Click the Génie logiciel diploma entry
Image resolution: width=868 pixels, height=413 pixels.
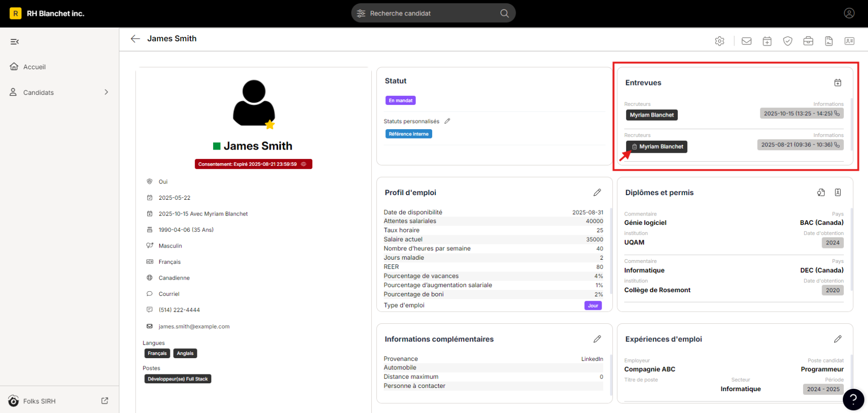pyautogui.click(x=645, y=223)
